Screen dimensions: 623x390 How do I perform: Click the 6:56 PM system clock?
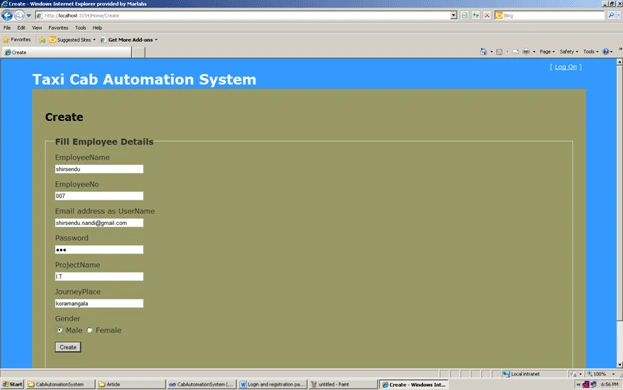click(x=609, y=384)
